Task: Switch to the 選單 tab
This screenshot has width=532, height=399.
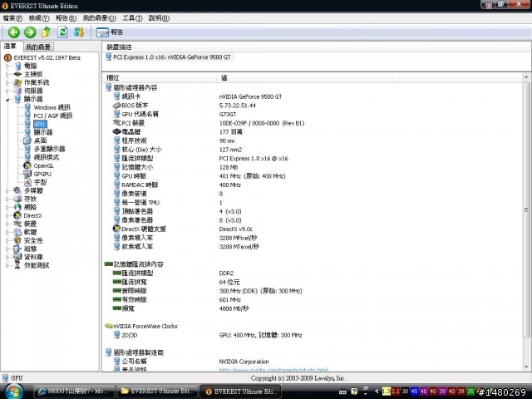Action: tap(11, 47)
